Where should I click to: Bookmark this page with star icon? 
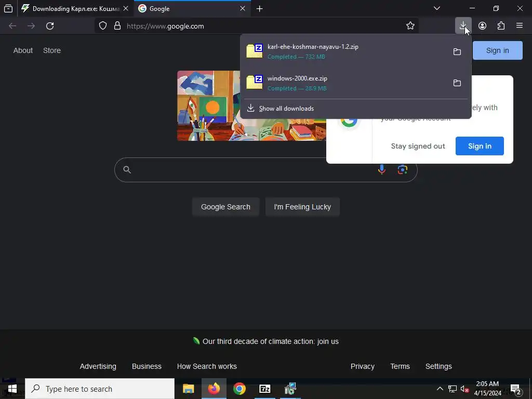410,26
